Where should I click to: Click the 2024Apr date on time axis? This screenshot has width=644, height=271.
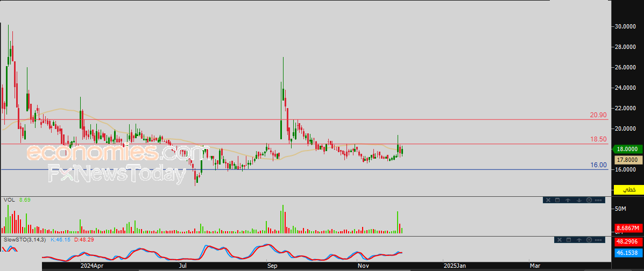[x=91, y=266]
